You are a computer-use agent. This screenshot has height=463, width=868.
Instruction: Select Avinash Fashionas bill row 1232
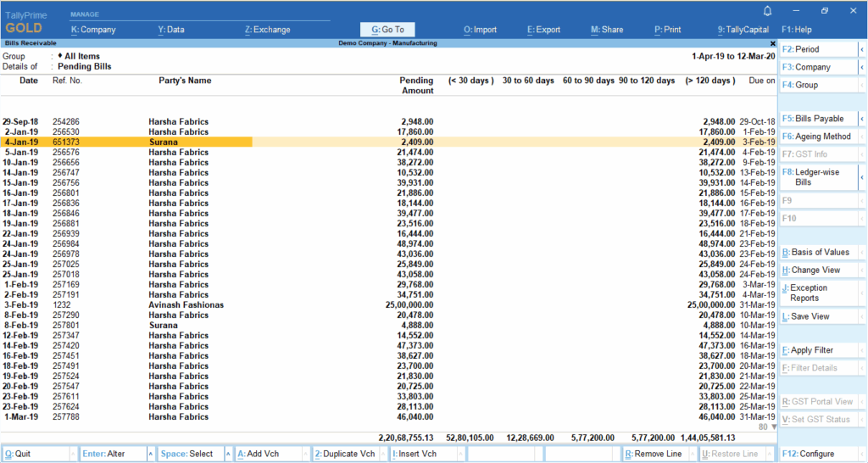(388, 304)
